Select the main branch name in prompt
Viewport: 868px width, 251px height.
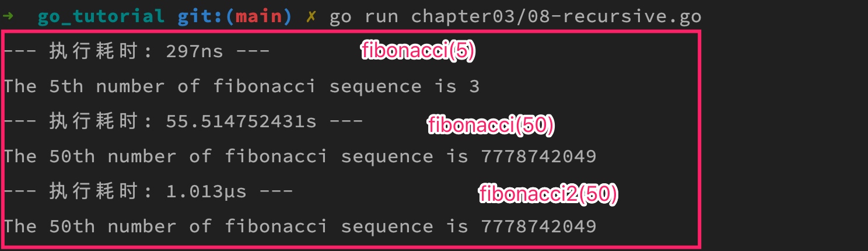(x=258, y=16)
